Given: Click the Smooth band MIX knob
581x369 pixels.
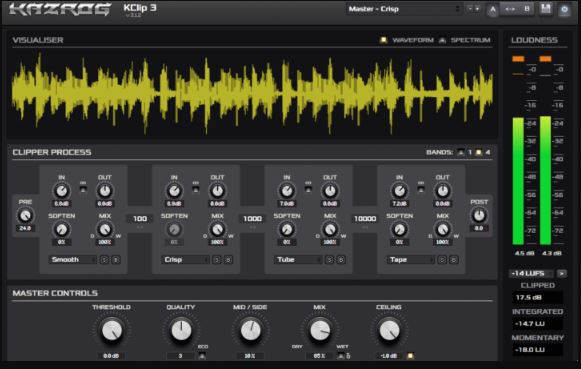Looking at the screenshot, I should (x=105, y=230).
